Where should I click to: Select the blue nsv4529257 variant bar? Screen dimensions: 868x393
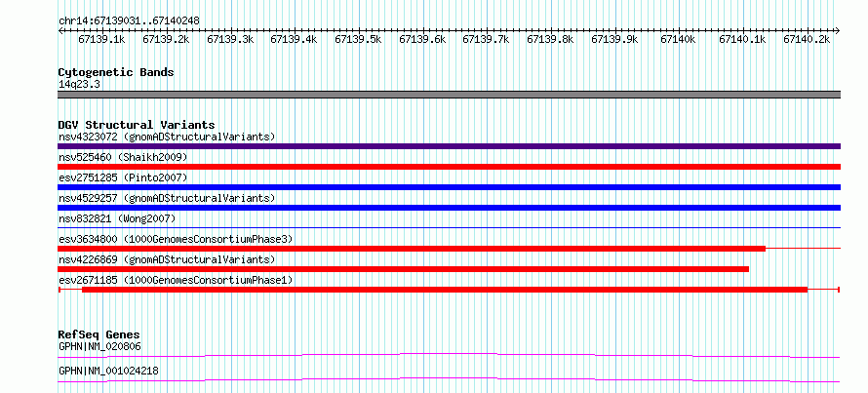[x=449, y=208]
